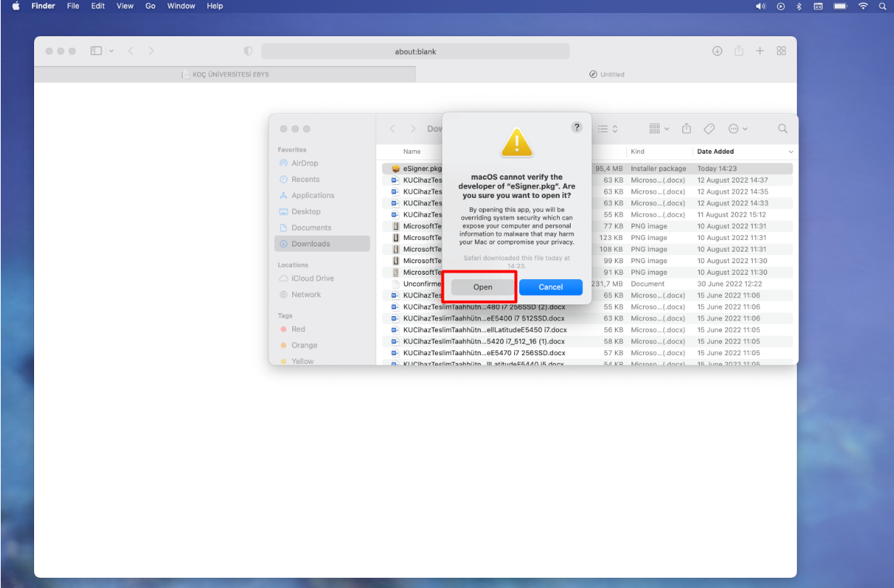This screenshot has width=894, height=588.
Task: Open the Downloads button in Safari toolbar
Action: (718, 51)
